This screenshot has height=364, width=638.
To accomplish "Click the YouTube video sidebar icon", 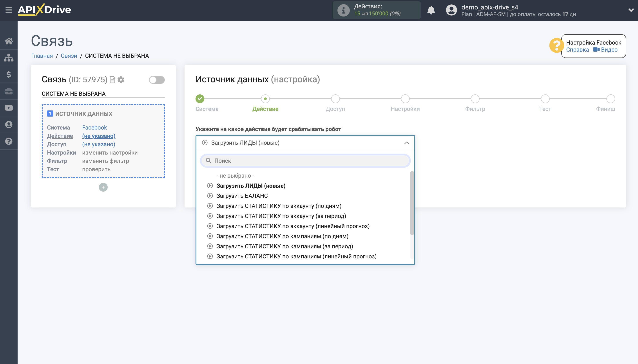I will [9, 108].
